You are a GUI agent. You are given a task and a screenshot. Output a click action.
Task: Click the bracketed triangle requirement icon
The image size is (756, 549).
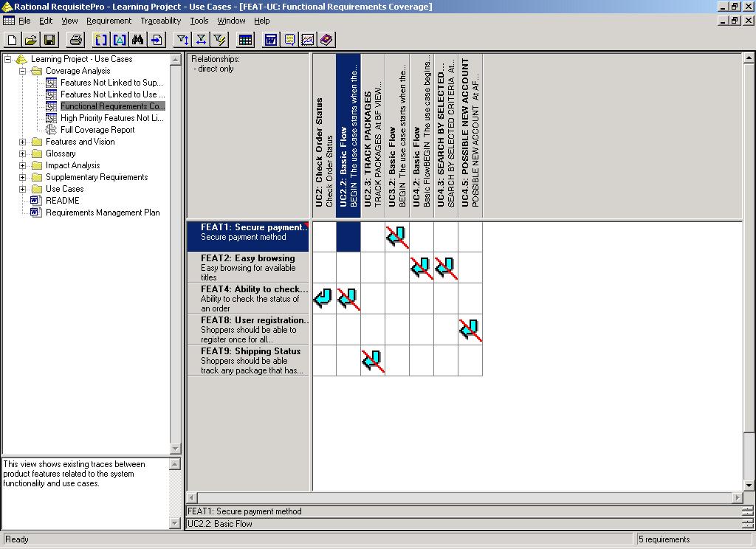(120, 40)
